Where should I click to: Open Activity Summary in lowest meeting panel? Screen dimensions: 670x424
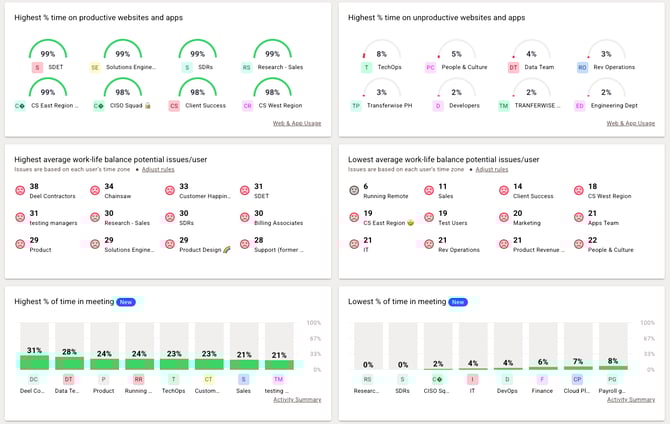(631, 399)
